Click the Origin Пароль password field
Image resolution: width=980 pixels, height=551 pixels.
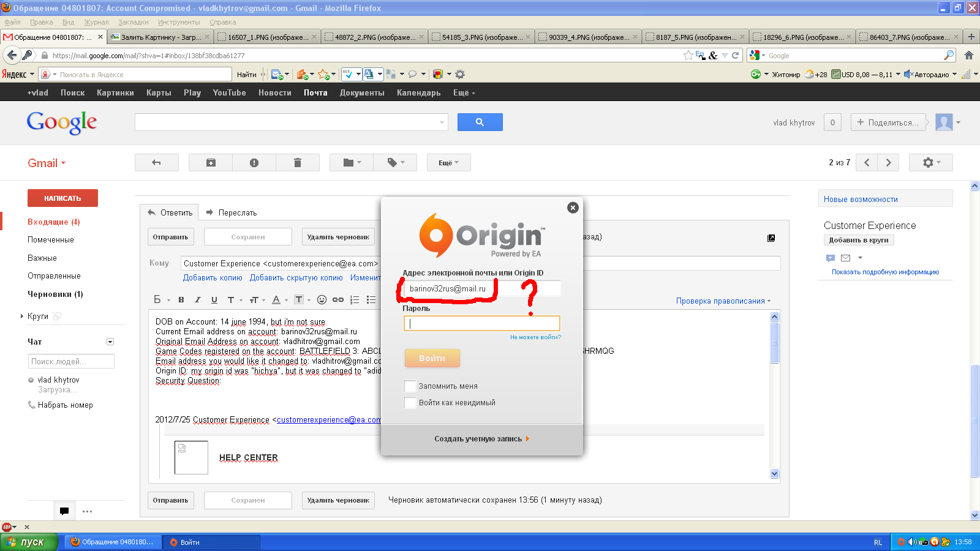(x=482, y=323)
